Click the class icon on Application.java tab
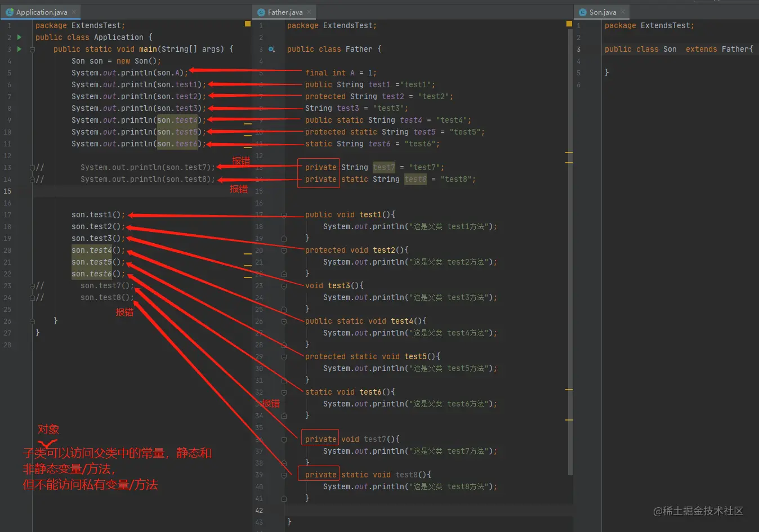This screenshot has height=532, width=759. pyautogui.click(x=10, y=12)
